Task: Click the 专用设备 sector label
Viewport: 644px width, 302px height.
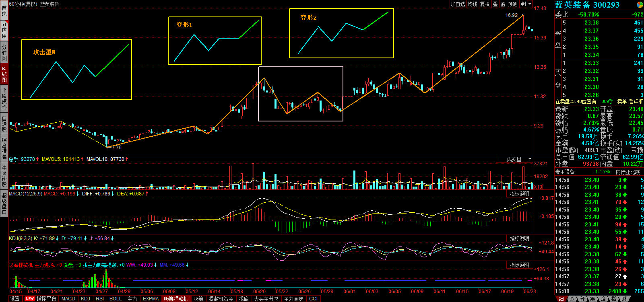Action: click(565, 172)
